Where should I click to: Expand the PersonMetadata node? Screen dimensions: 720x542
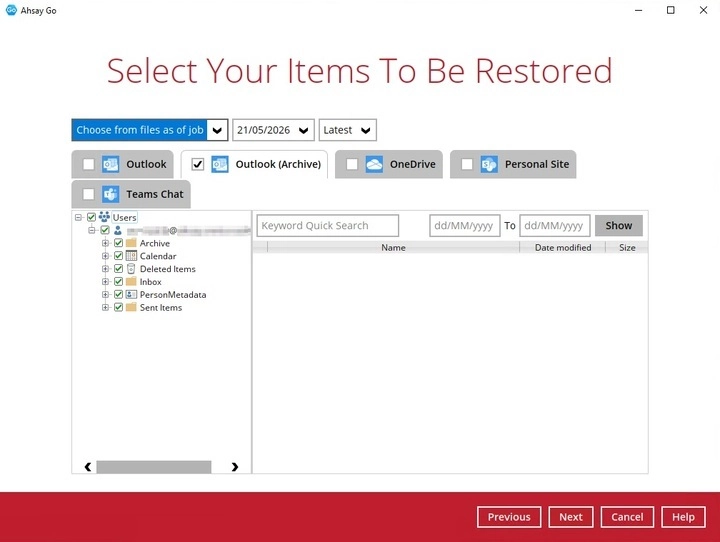pyautogui.click(x=105, y=294)
